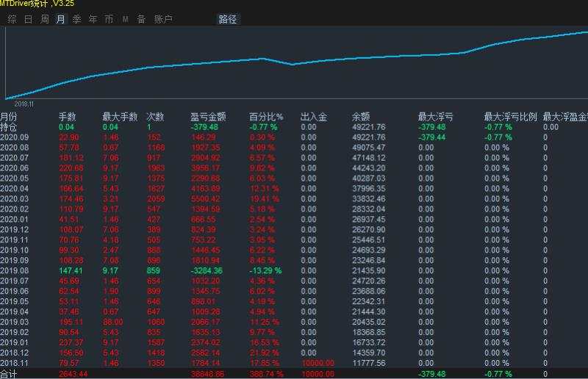Click balance 49075.47 in the 2020.08 row
This screenshot has height=379, width=588.
click(x=369, y=148)
